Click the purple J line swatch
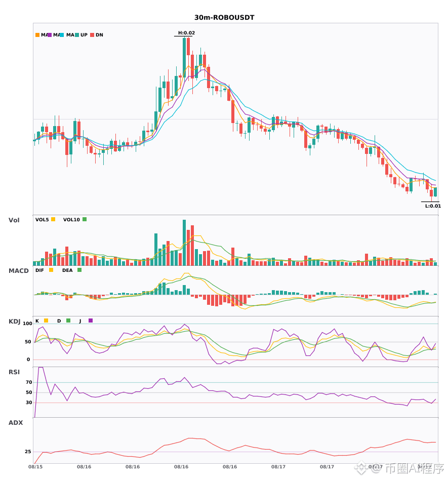 [x=91, y=320]
